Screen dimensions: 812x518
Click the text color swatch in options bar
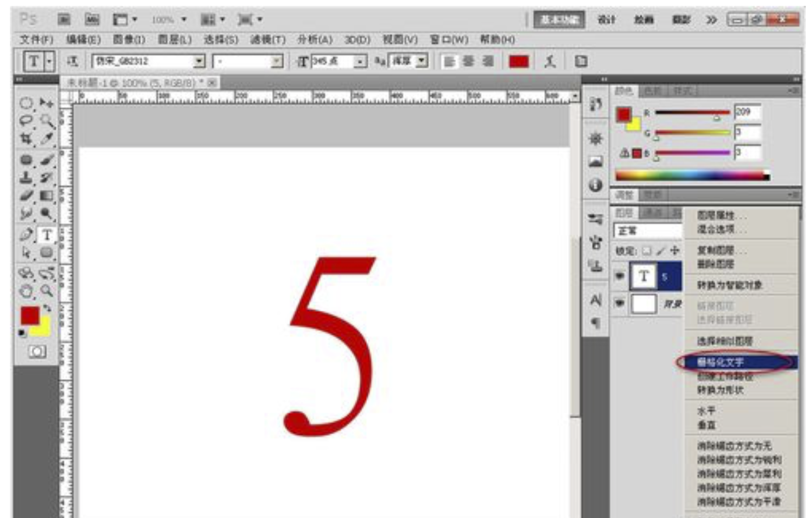518,61
